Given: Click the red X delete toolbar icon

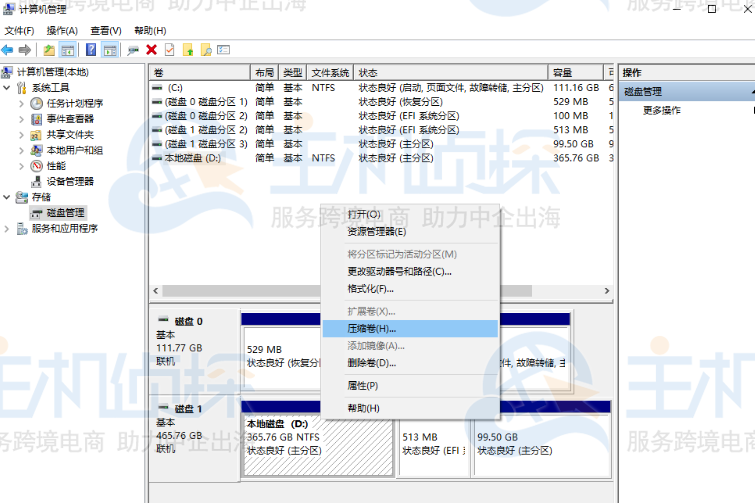Looking at the screenshot, I should 151,49.
